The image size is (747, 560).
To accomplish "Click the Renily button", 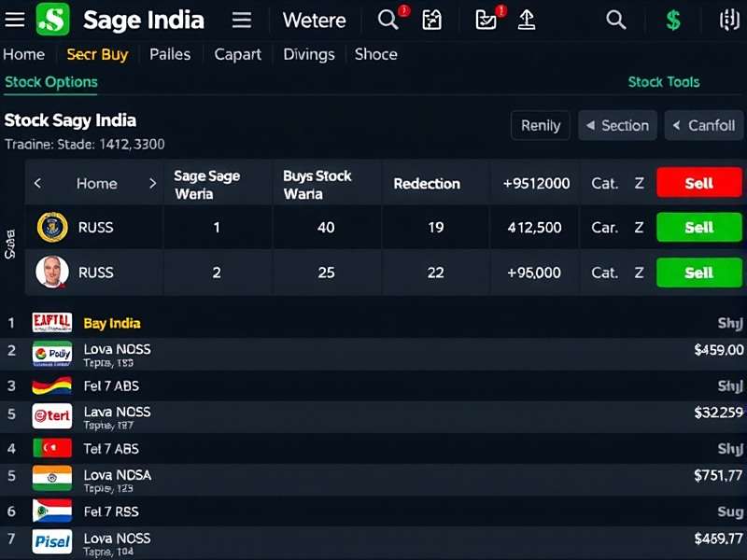I will click(x=540, y=125).
